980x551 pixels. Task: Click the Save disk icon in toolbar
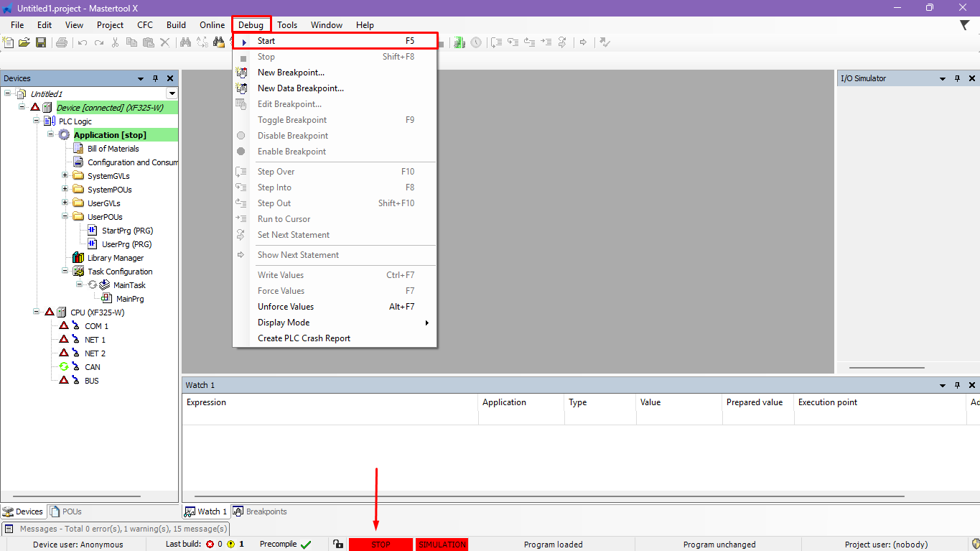(x=41, y=42)
